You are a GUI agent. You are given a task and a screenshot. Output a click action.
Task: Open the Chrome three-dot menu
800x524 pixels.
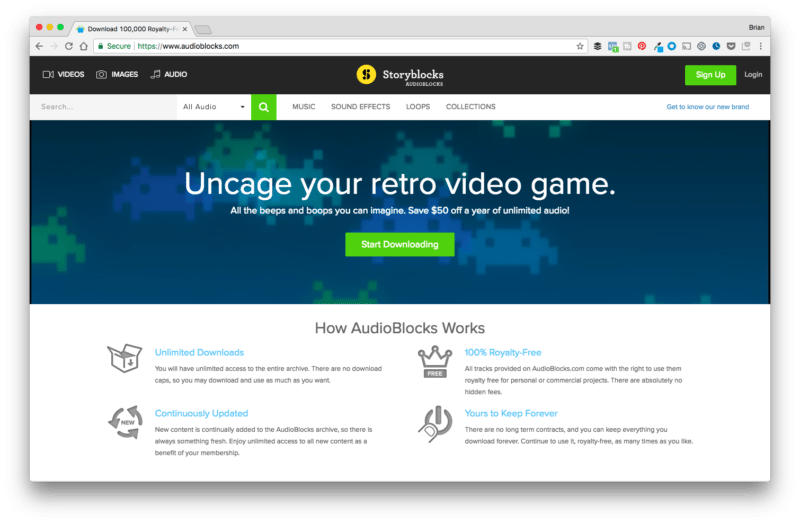[x=761, y=46]
